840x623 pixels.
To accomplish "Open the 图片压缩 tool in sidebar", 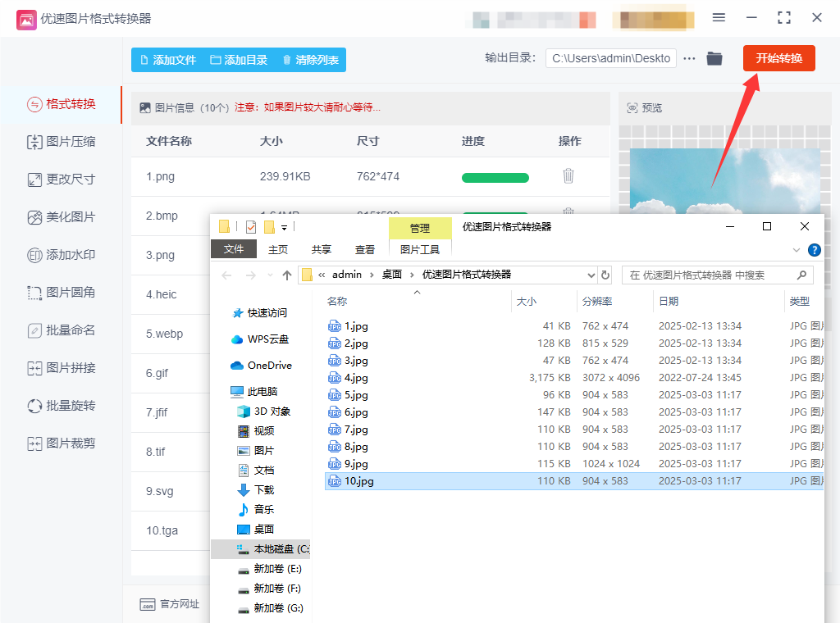I will click(61, 142).
